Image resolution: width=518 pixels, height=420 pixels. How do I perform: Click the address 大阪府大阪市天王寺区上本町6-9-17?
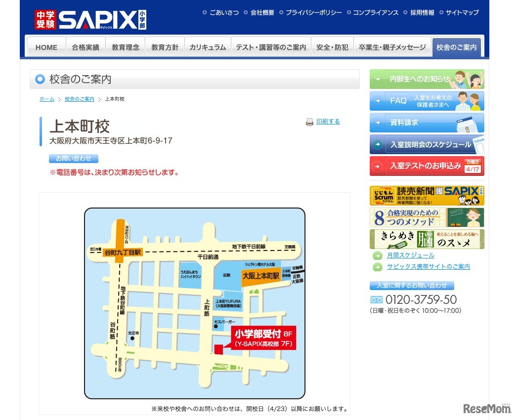coord(111,141)
